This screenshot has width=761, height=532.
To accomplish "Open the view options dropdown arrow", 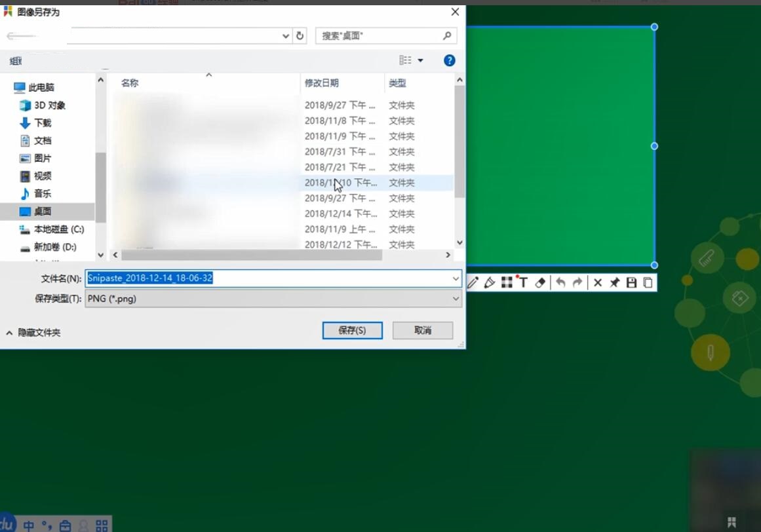I will coord(420,60).
